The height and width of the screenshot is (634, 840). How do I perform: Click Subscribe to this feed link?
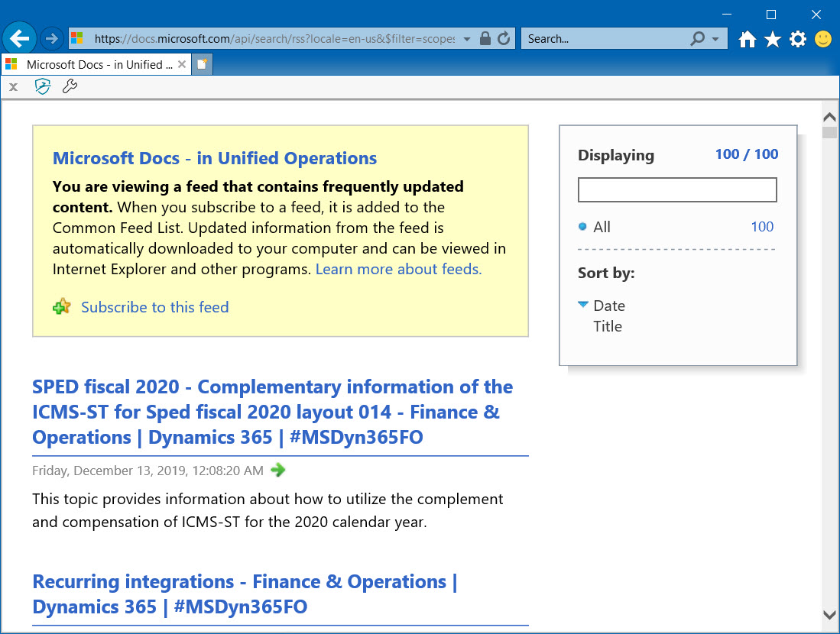tap(155, 307)
